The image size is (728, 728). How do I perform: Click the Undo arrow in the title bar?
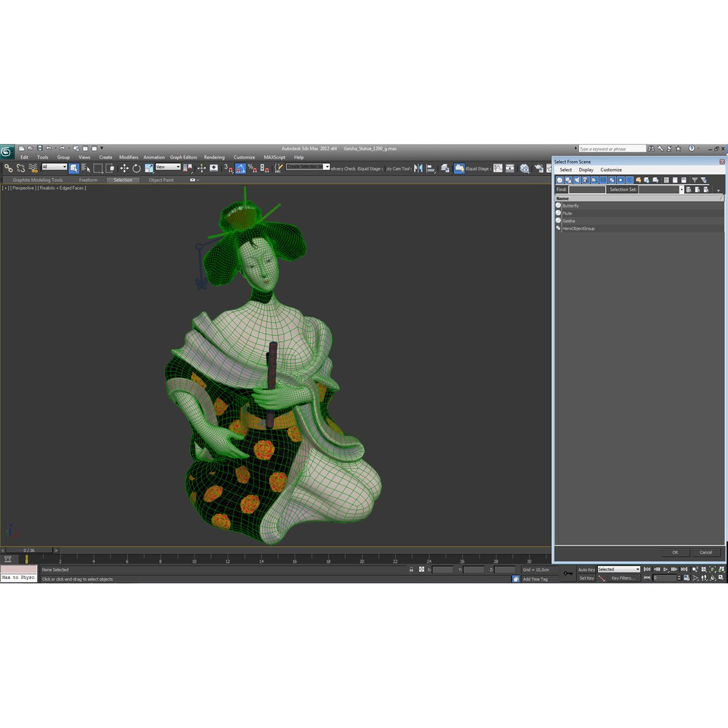point(49,148)
